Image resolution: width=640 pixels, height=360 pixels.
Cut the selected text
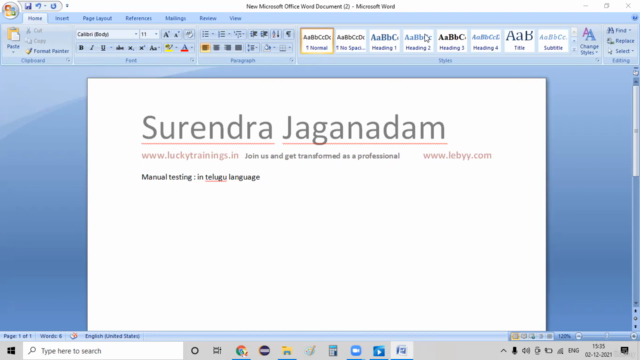34,31
